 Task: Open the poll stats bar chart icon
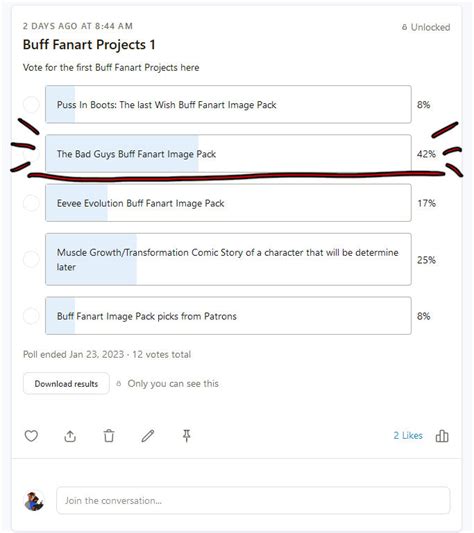coord(442,436)
